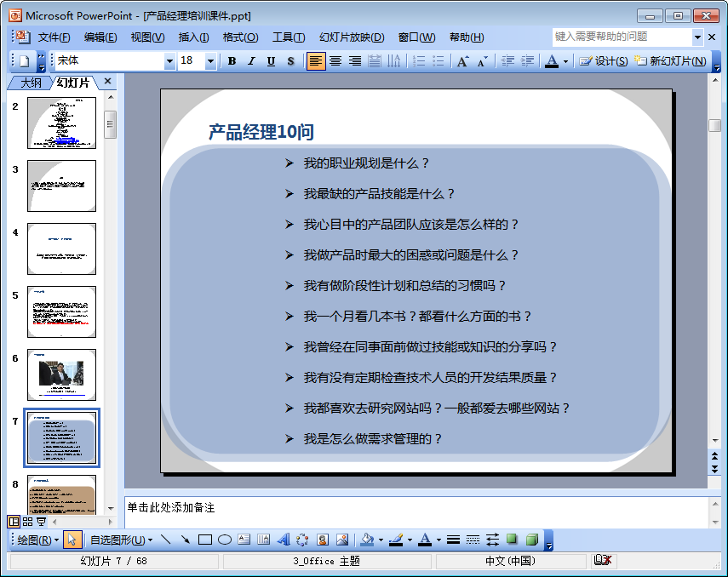Viewport: 728px width, 577px height.
Task: Open the 设计 design pane button
Action: (604, 61)
